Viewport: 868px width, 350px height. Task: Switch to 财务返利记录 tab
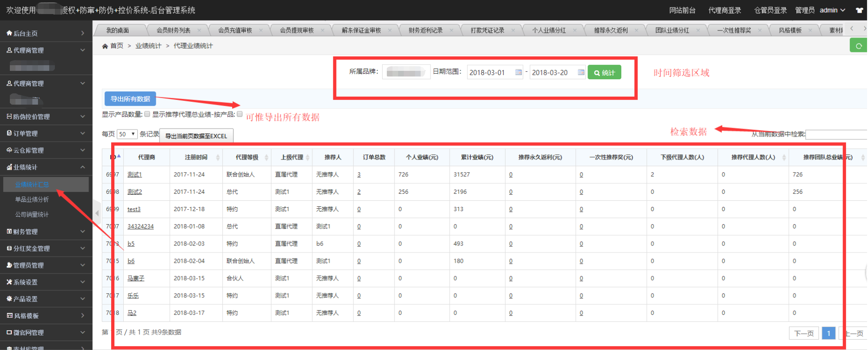tap(425, 30)
